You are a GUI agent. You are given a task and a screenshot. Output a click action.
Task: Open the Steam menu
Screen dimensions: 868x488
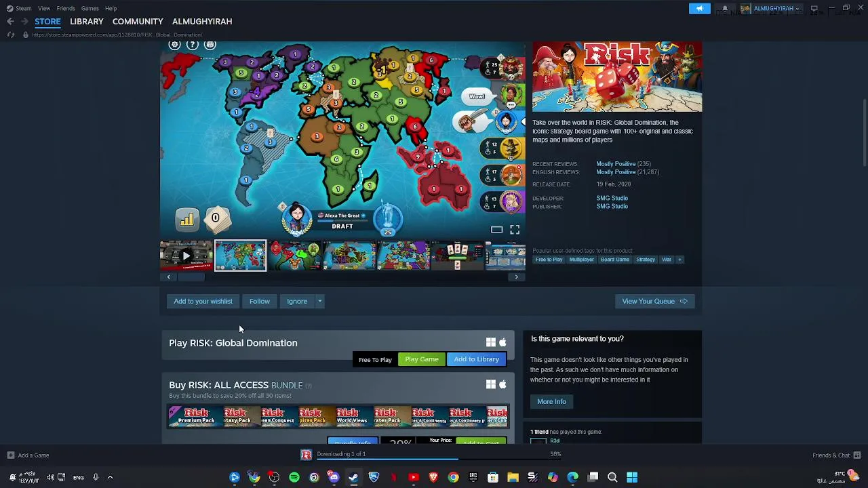pyautogui.click(x=23, y=8)
